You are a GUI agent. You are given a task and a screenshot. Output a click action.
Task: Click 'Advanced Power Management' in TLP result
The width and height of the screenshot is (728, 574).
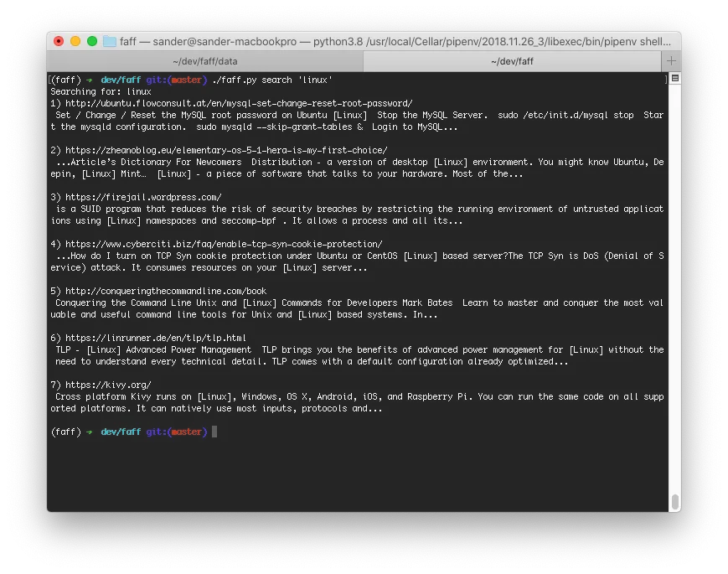[x=188, y=349]
